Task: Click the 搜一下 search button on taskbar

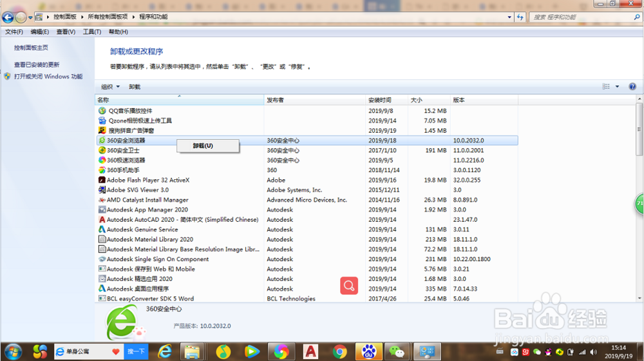Action: click(136, 351)
